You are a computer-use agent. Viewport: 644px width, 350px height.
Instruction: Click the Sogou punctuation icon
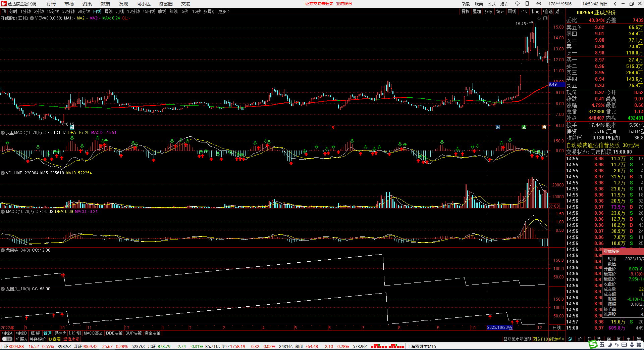(617, 345)
